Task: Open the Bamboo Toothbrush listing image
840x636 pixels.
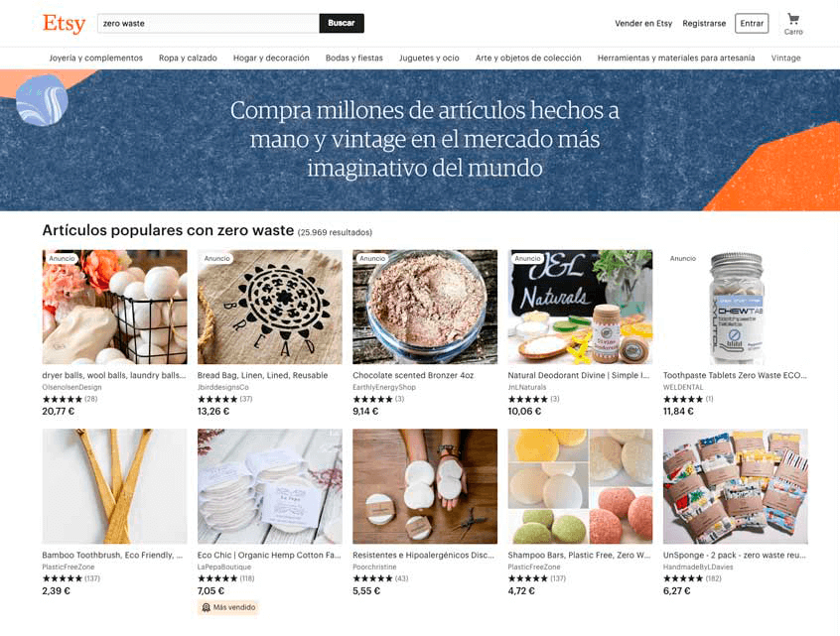Action: [x=114, y=486]
